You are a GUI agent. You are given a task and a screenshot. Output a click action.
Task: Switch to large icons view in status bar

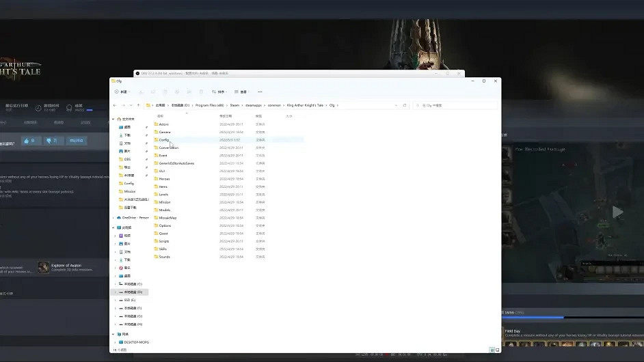tap(496, 349)
